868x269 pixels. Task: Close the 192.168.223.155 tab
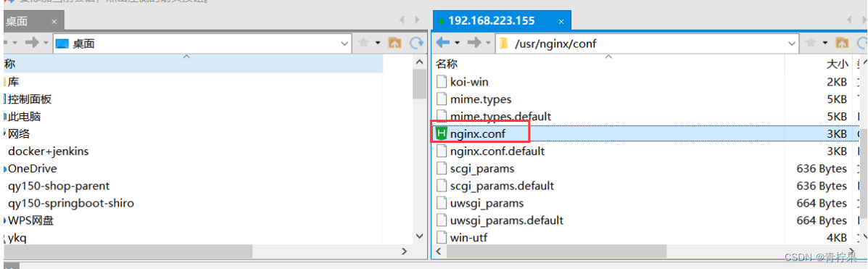pos(561,22)
